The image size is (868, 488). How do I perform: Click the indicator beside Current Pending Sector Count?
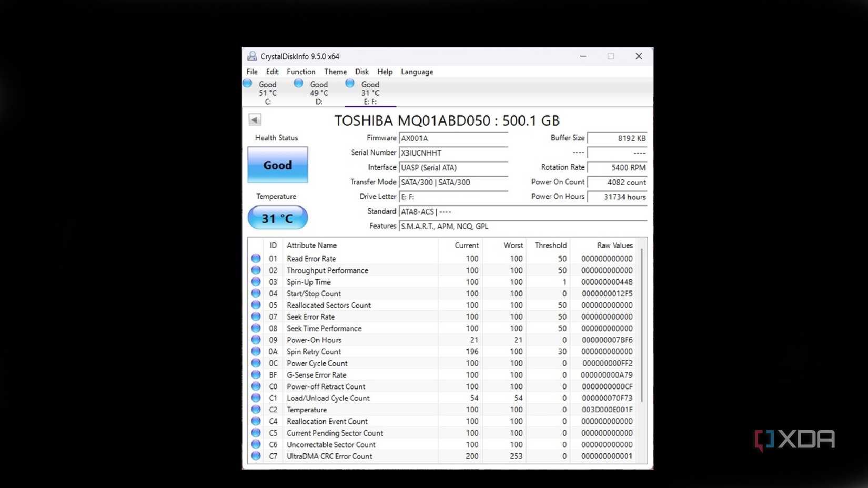pos(256,433)
